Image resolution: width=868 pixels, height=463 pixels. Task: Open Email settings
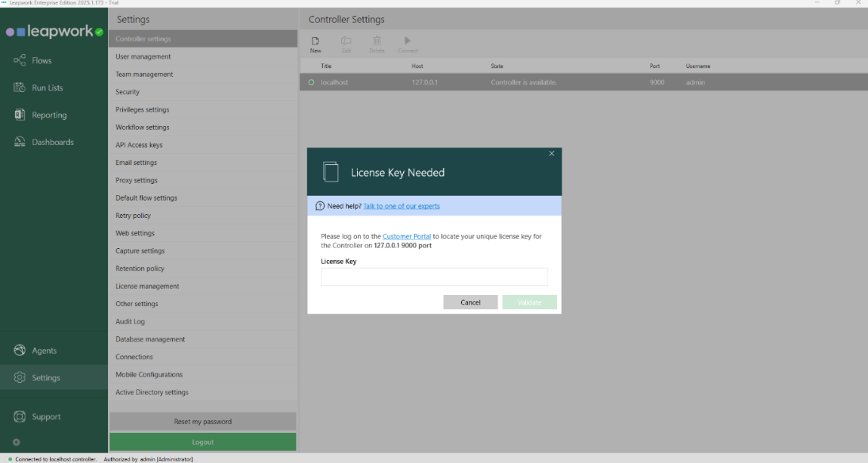(202, 163)
